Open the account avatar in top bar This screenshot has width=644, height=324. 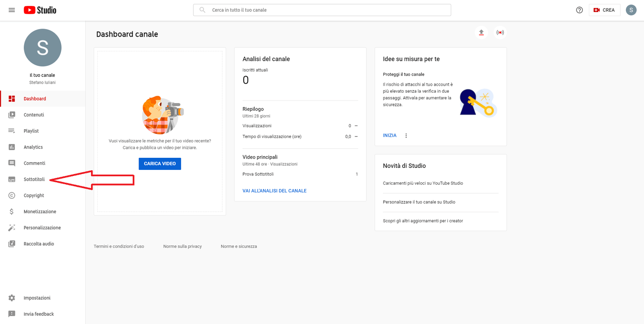[x=631, y=10]
